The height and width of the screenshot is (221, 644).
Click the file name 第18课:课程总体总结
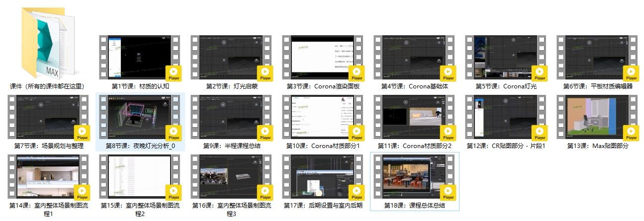click(x=414, y=206)
